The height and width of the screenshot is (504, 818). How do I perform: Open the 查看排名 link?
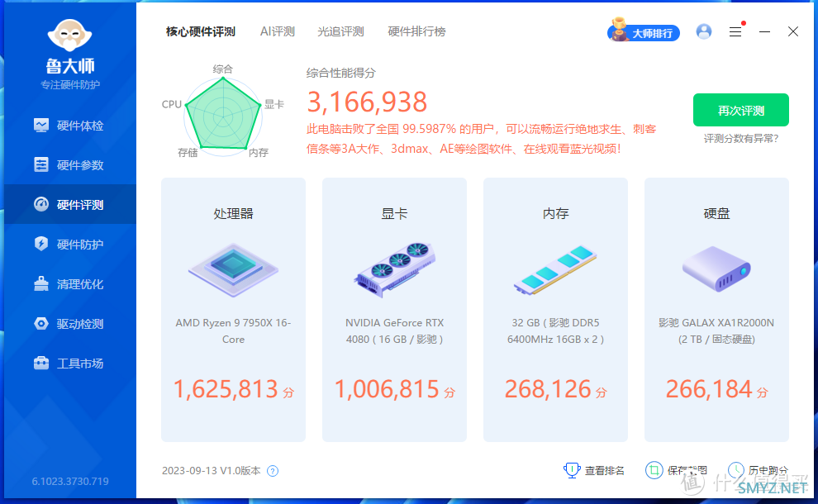pos(604,471)
